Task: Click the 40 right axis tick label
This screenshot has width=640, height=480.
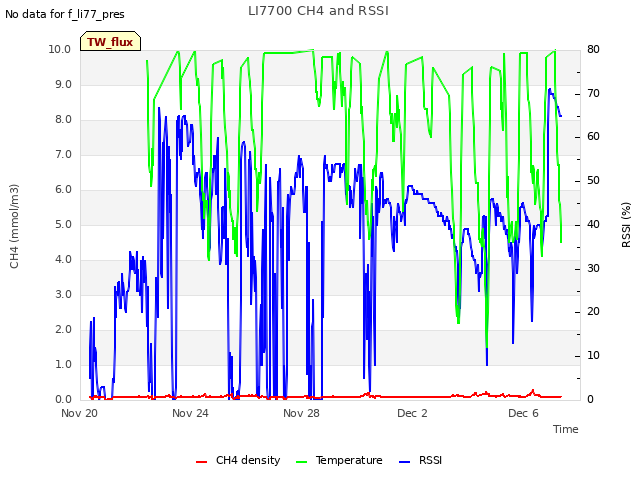Action: (593, 224)
